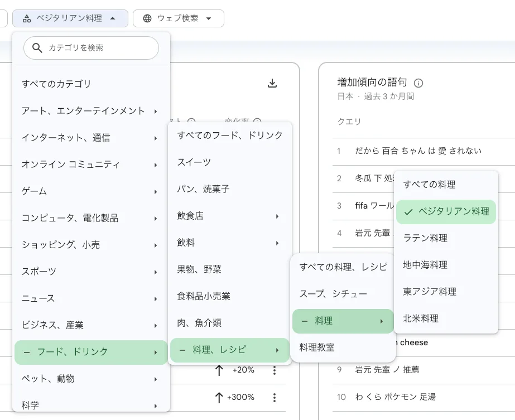The image size is (515, 420).
Task: Select the highlighted 料理、レシピ item
Action: click(230, 350)
